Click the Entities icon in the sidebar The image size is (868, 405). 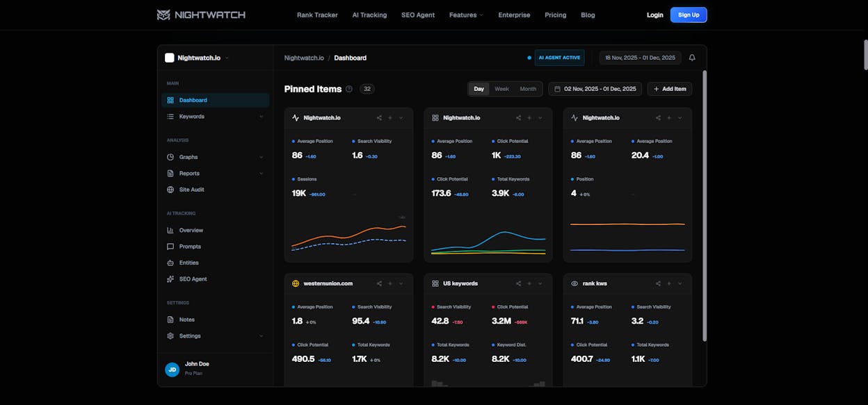pos(170,263)
